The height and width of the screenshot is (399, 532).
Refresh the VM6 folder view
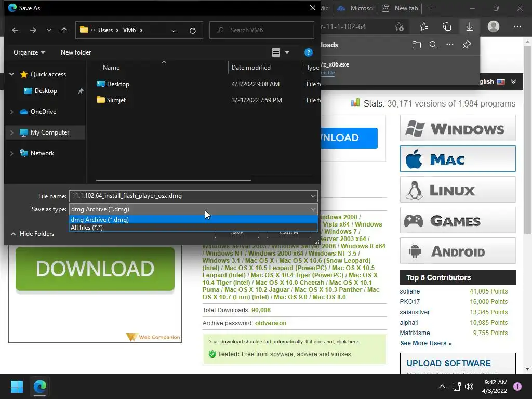click(x=193, y=31)
